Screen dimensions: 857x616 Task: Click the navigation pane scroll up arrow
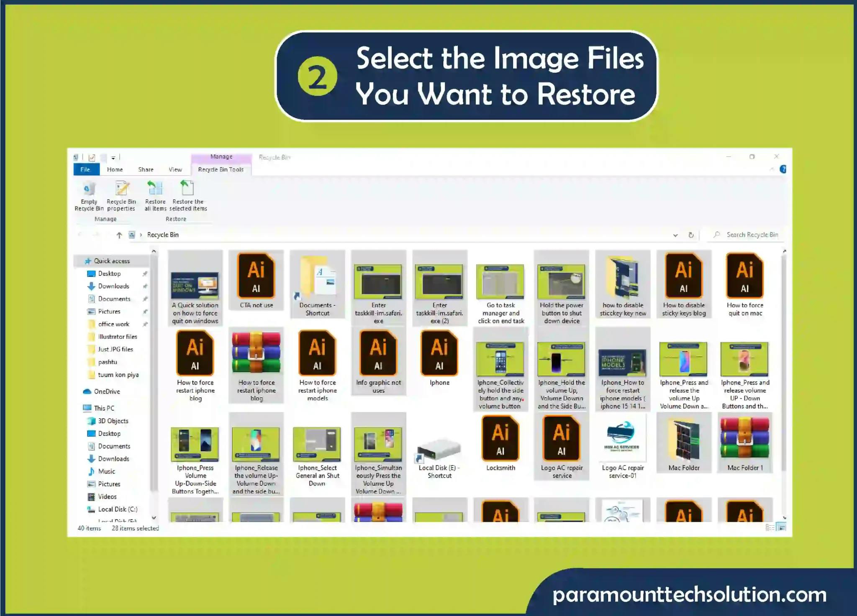pos(154,251)
